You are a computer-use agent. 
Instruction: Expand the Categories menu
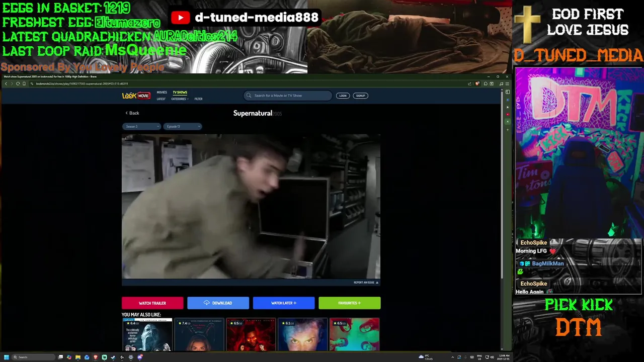click(x=180, y=99)
